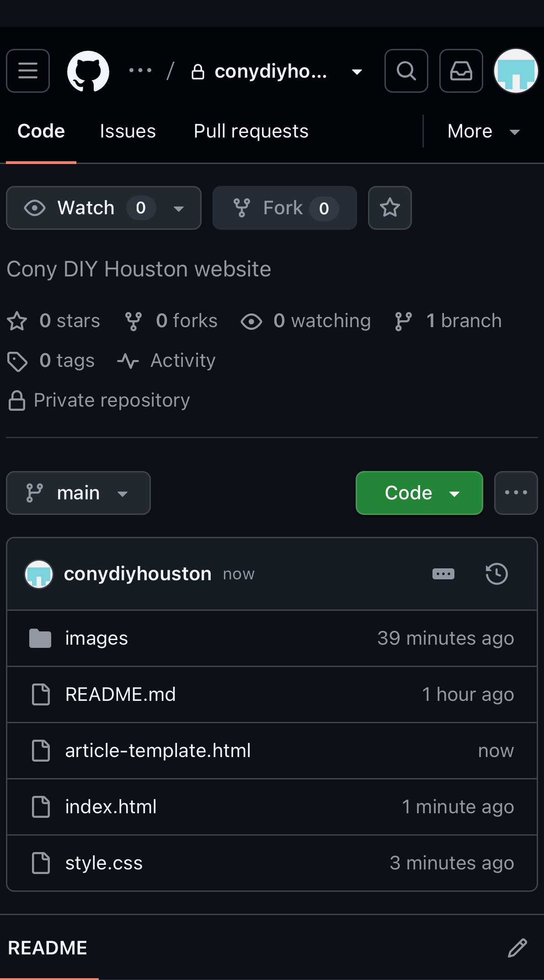Click the images folder icon
Image resolution: width=544 pixels, height=980 pixels.
click(x=40, y=638)
